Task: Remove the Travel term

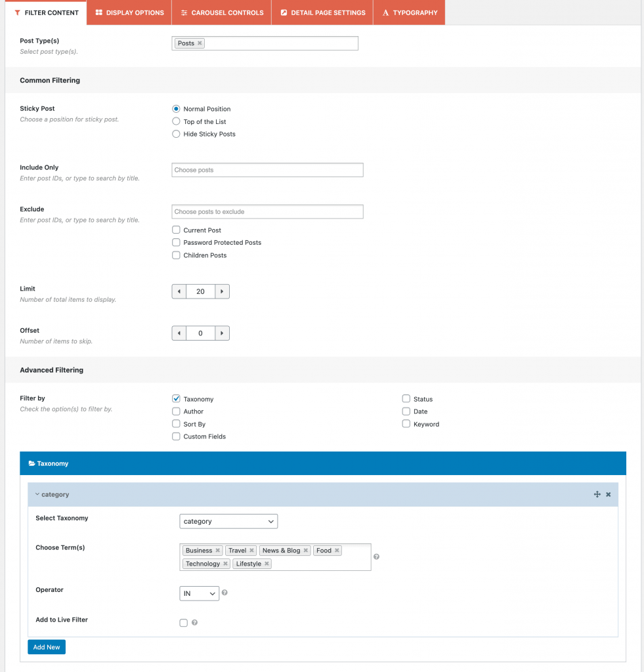Action: point(251,551)
